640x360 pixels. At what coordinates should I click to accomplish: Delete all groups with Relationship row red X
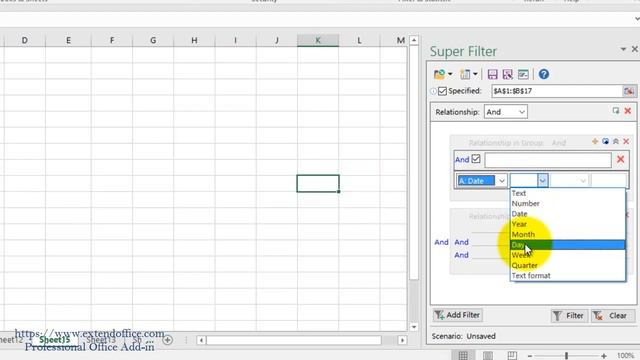click(628, 111)
